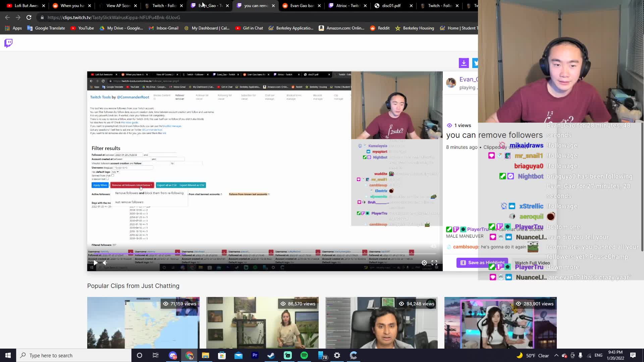Screen dimensions: 644x362
Task: Close the you can remo tab
Action: point(273,6)
